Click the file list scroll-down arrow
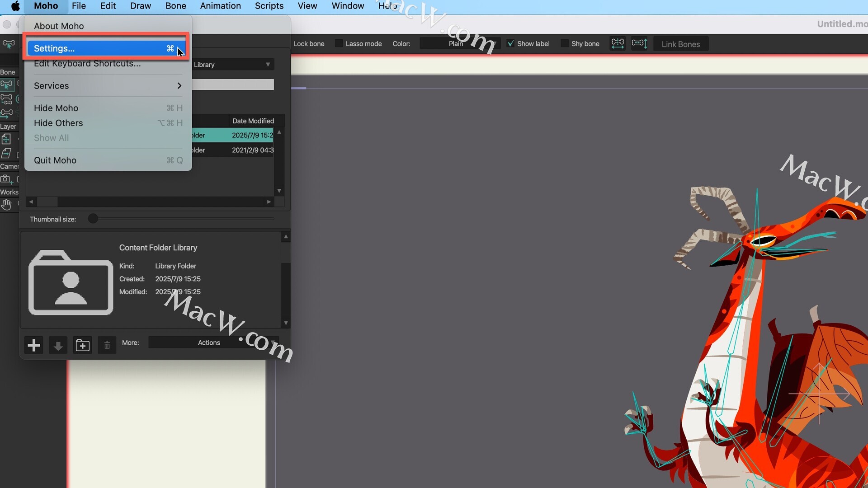868x488 pixels. pos(279,191)
